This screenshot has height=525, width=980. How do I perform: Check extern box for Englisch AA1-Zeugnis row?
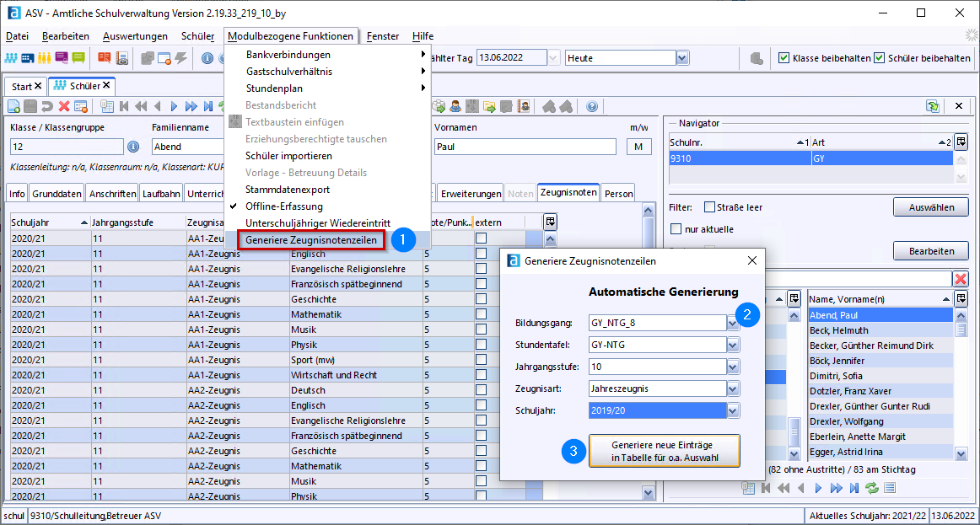point(482,254)
